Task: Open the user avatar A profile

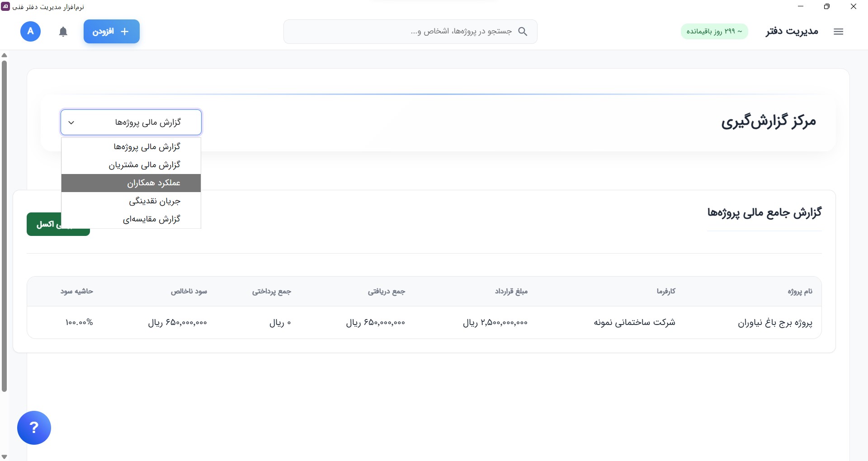Action: pos(30,32)
